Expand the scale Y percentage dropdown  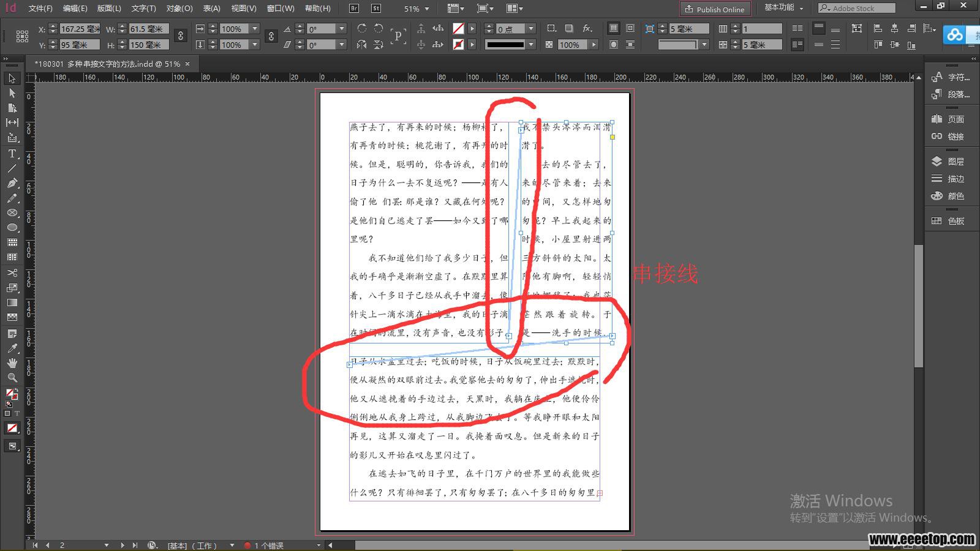tap(255, 45)
